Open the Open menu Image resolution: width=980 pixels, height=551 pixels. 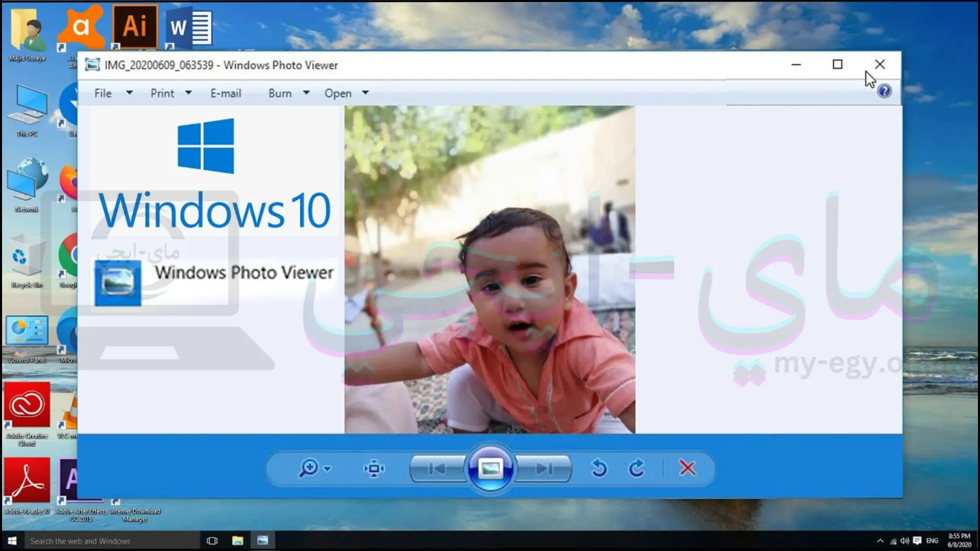click(338, 93)
